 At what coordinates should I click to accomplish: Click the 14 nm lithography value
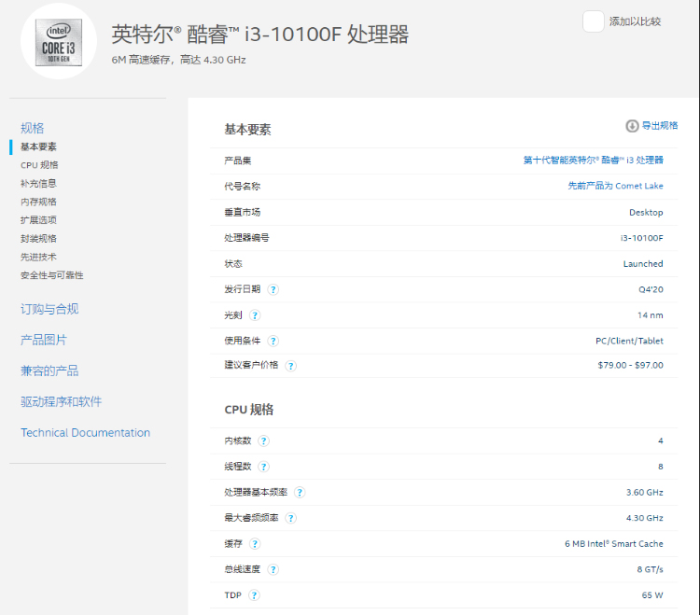coord(650,315)
